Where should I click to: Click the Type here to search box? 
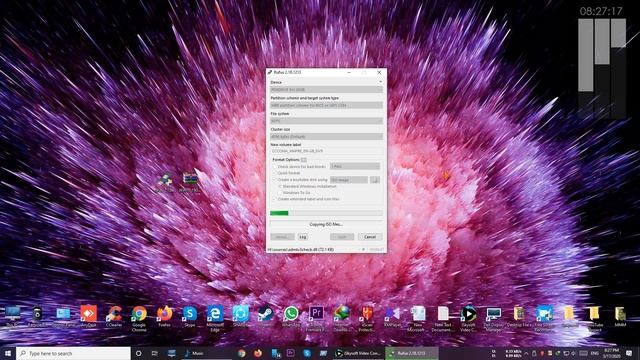point(73,353)
